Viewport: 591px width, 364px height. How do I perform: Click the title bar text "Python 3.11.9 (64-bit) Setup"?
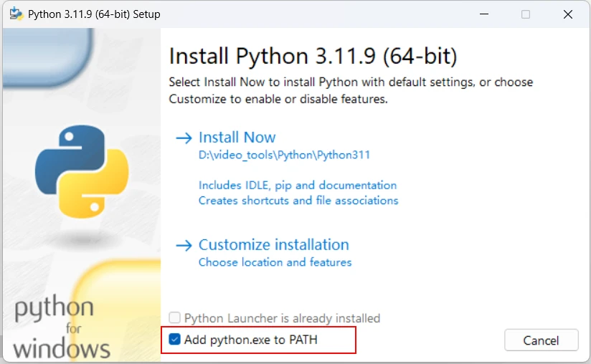pos(94,14)
